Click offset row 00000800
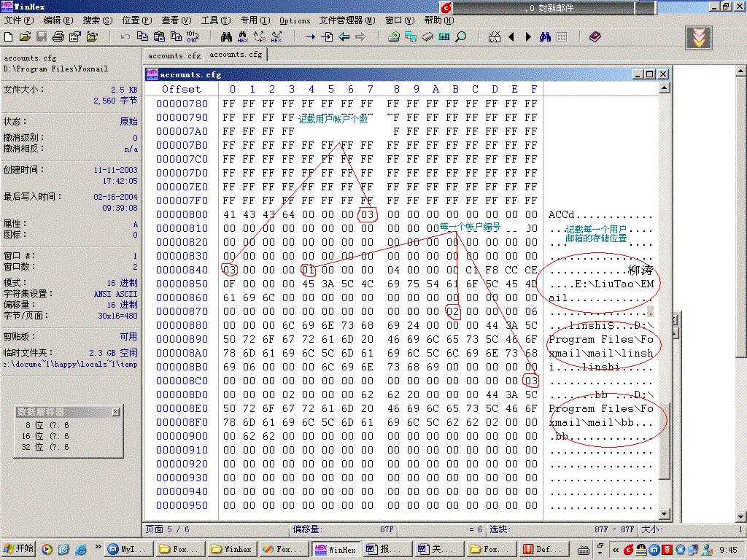The width and height of the screenshot is (747, 560). 182,215
